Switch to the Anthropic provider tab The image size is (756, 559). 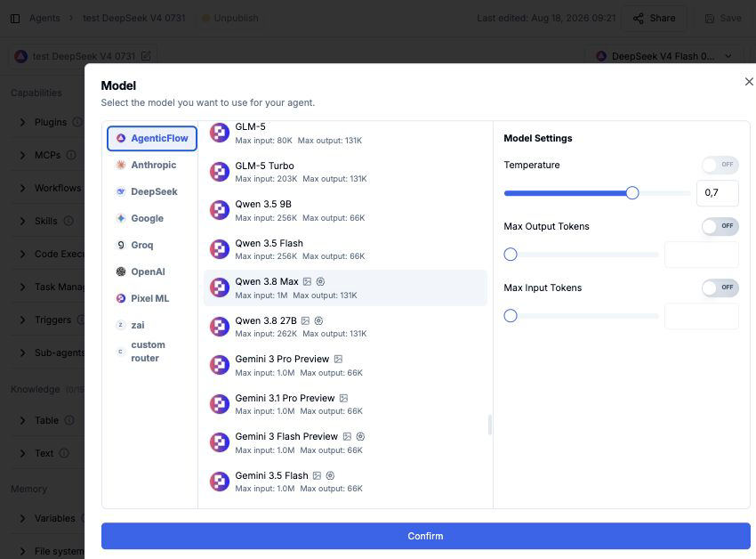(x=152, y=165)
